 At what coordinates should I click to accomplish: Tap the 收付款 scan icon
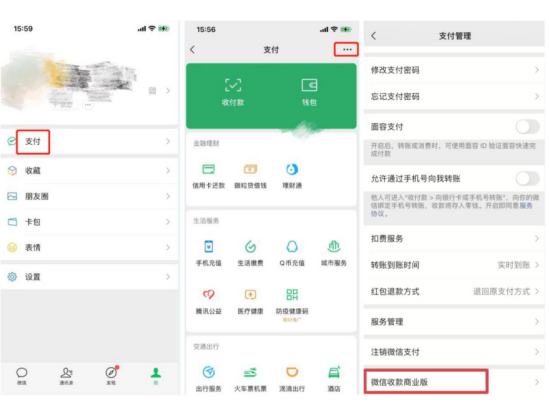(x=233, y=85)
